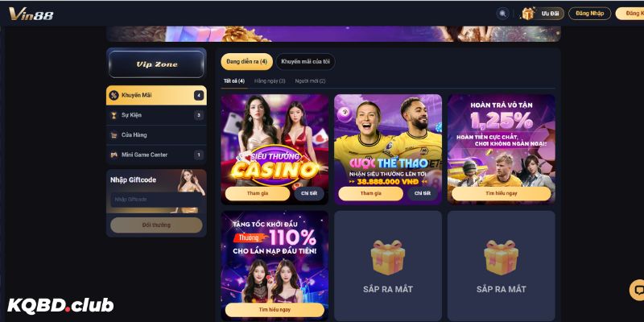Open the Vip Zone banner button

point(156,64)
